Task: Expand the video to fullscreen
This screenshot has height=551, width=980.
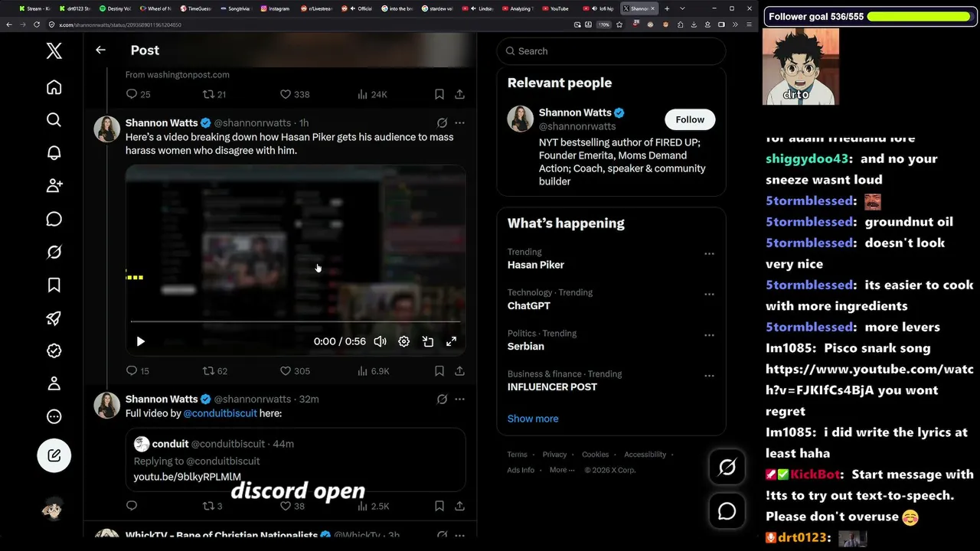Action: (x=452, y=341)
